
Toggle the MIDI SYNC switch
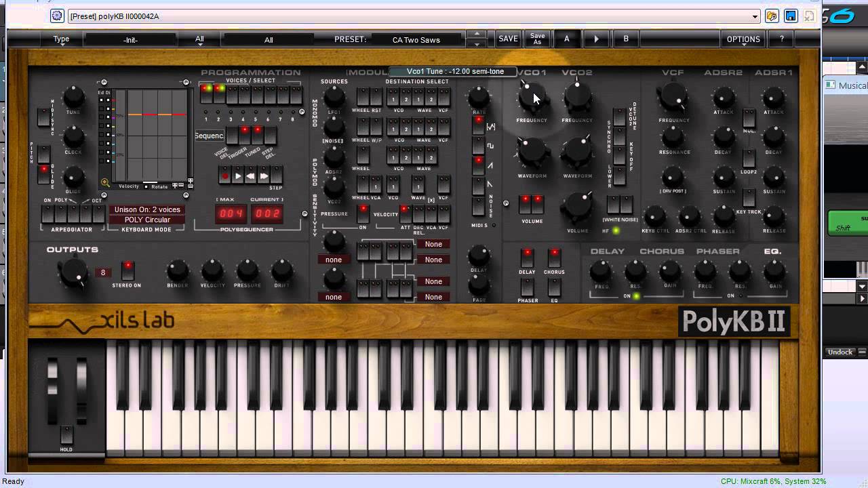[x=43, y=116]
